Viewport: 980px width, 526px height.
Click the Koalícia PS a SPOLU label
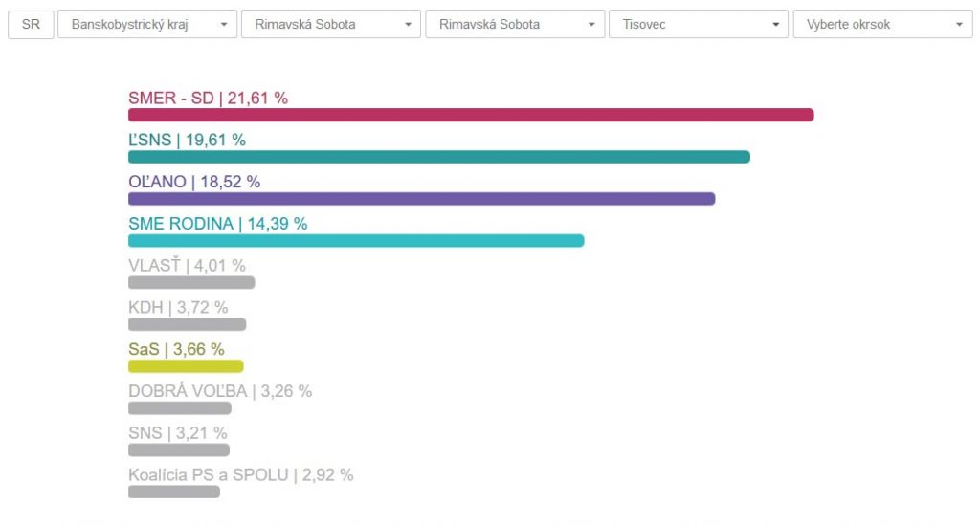pyautogui.click(x=240, y=474)
